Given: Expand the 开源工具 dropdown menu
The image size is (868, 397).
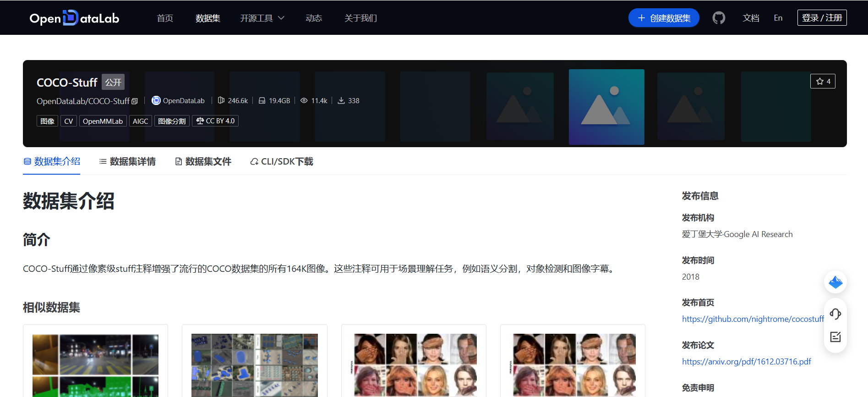Looking at the screenshot, I should pyautogui.click(x=262, y=18).
